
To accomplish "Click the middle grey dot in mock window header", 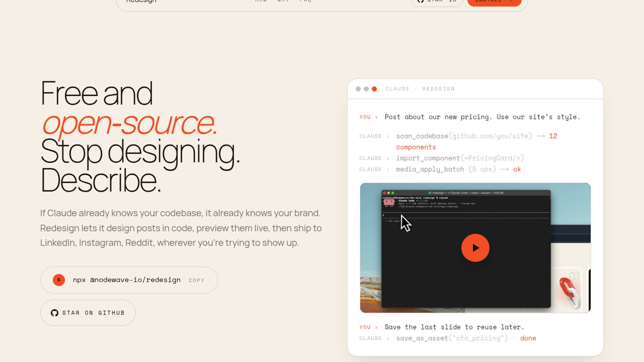I will pyautogui.click(x=366, y=89).
